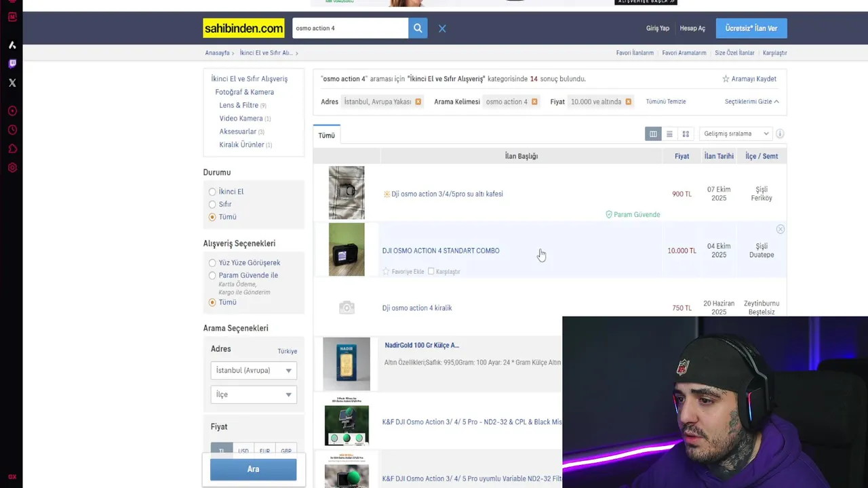Select the Sıfır condition radio
The height and width of the screenshot is (488, 868).
[x=212, y=204]
